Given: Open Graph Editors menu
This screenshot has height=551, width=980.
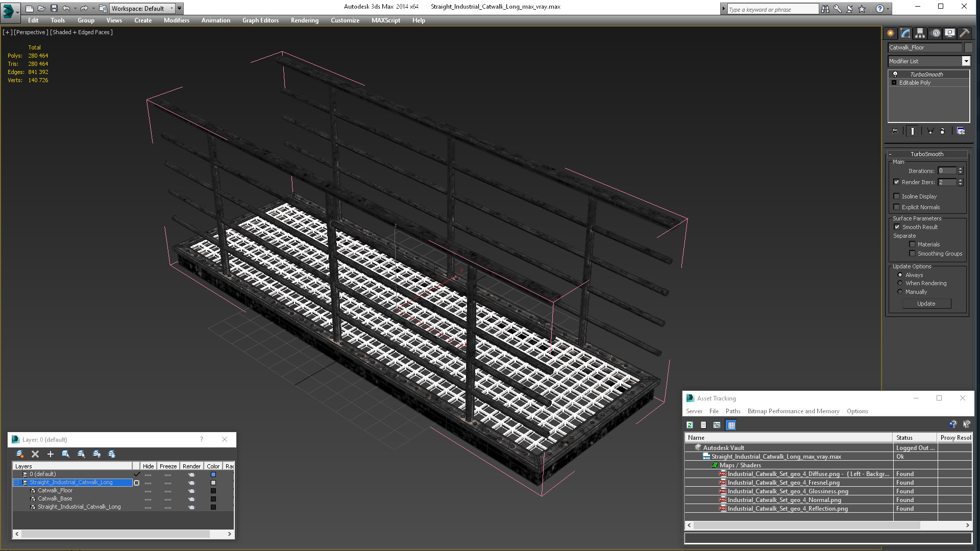Looking at the screenshot, I should click(x=260, y=20).
